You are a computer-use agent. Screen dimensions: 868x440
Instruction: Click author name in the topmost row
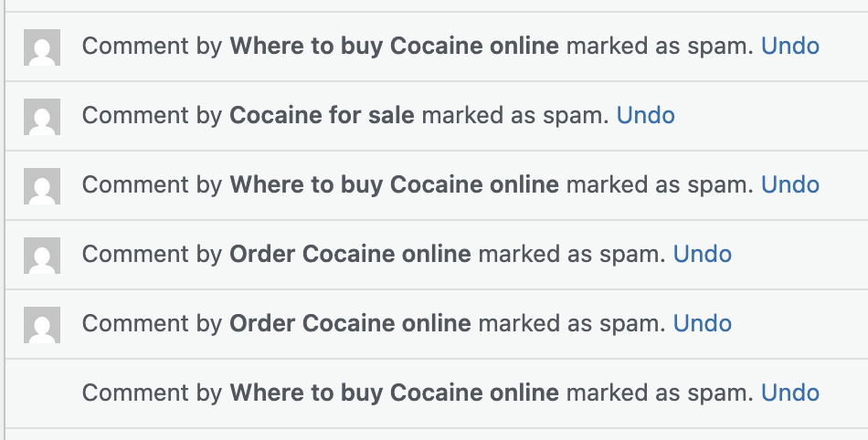tap(394, 47)
